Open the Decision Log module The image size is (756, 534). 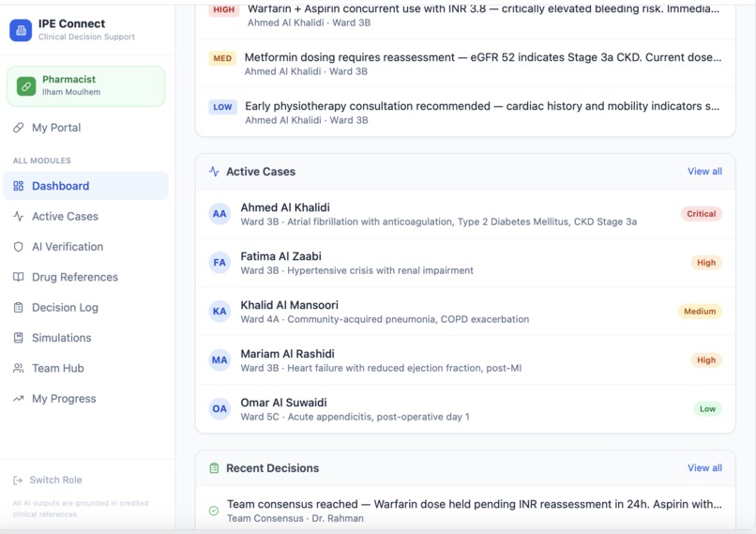(x=85, y=308)
